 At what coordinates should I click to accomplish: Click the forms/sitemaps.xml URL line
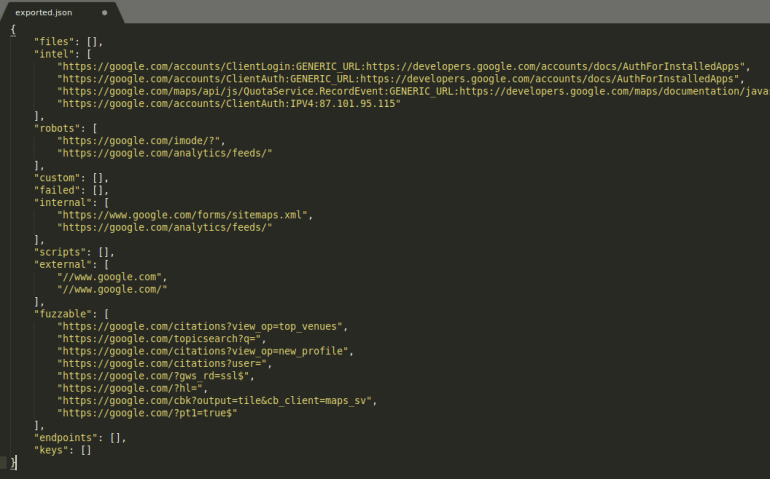(x=186, y=214)
